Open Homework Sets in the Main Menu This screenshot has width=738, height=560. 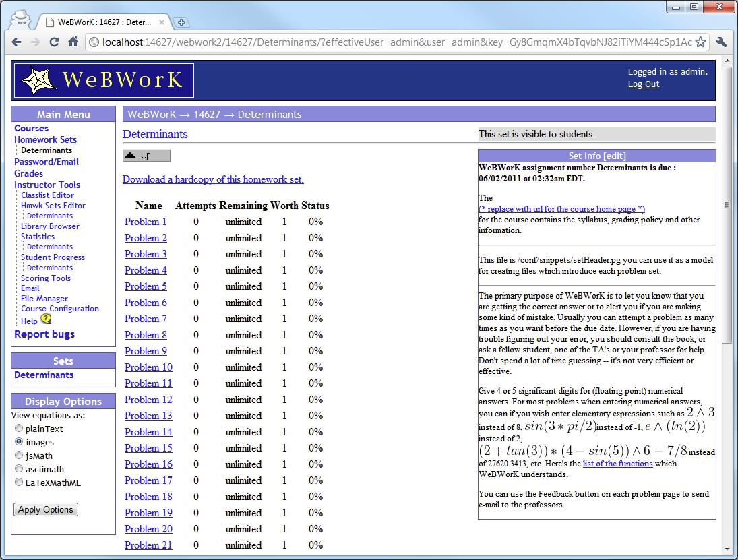(45, 139)
